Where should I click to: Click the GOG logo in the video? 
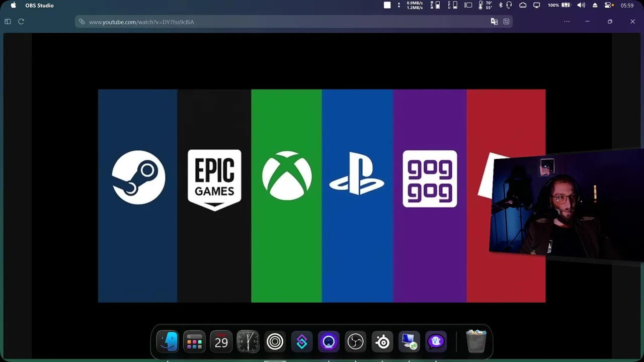[430, 178]
